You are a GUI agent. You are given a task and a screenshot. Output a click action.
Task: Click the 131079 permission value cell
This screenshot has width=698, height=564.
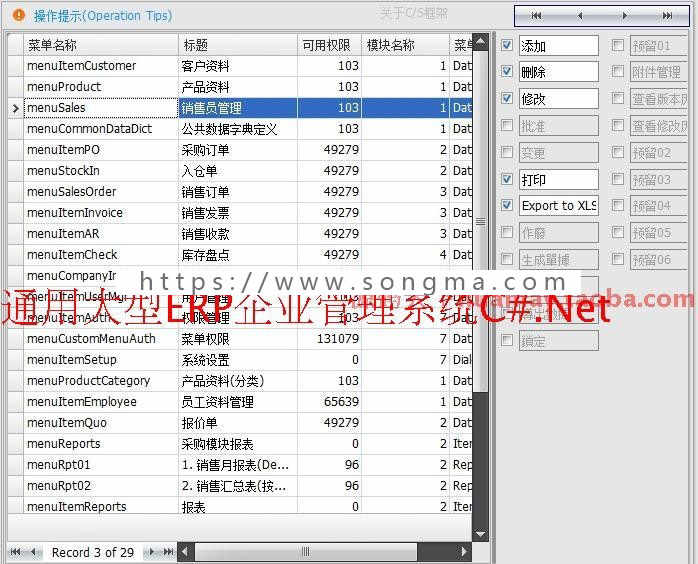click(x=329, y=339)
